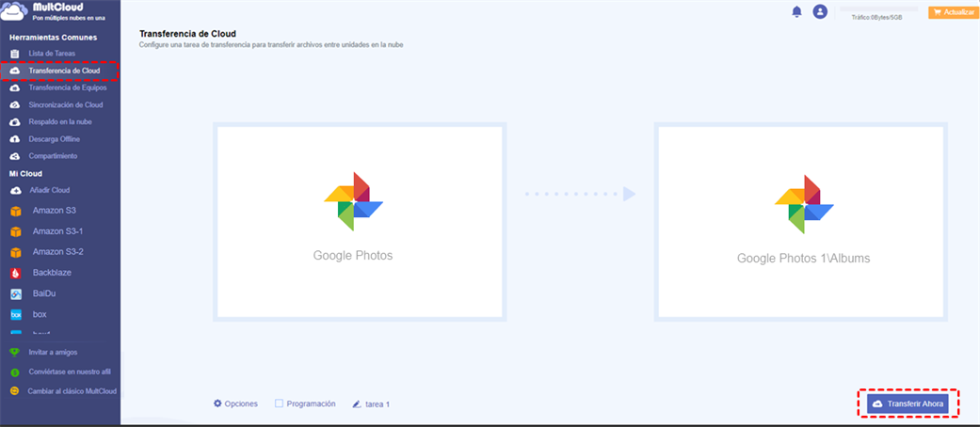Go to Sincronización de Cloud
This screenshot has width=980, height=427.
pos(66,105)
